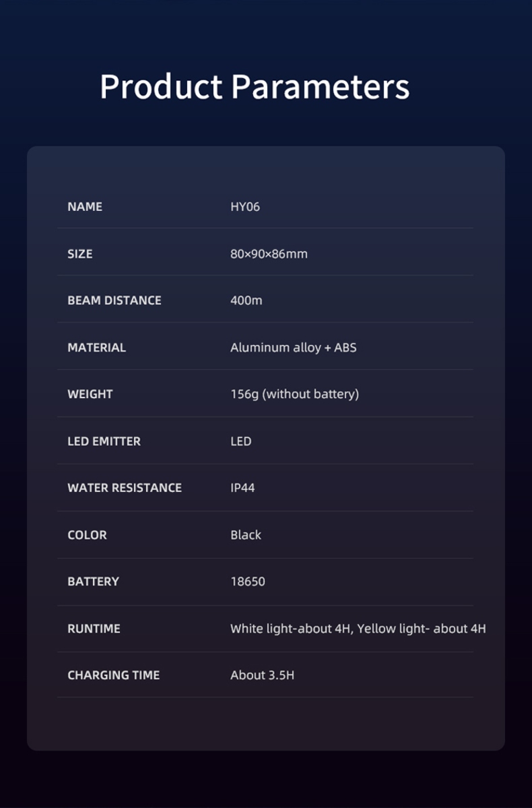The width and height of the screenshot is (532, 808).
Task: Select the COLOR label
Action: 87,535
